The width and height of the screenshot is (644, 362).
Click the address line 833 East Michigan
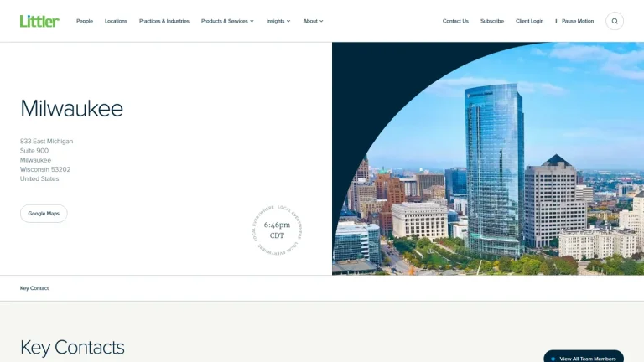coord(46,141)
